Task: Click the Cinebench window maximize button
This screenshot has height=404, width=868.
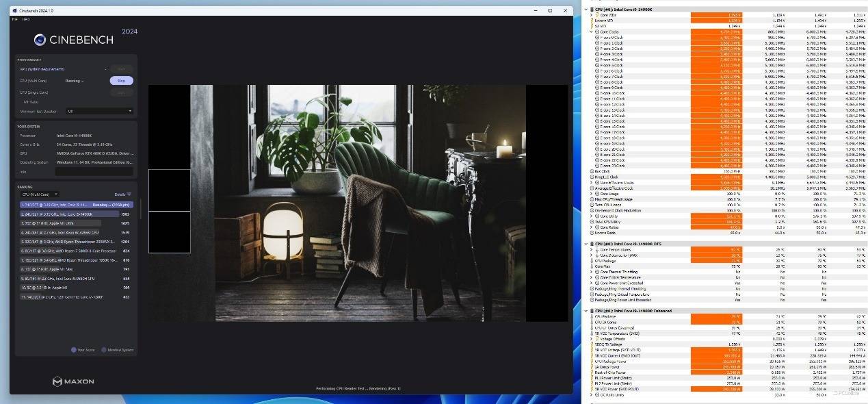Action: tap(551, 11)
